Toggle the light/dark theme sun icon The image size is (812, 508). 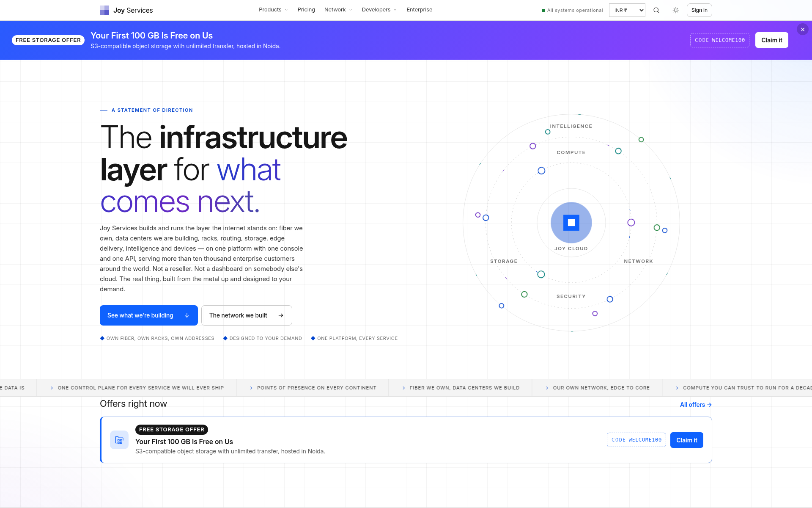[676, 10]
